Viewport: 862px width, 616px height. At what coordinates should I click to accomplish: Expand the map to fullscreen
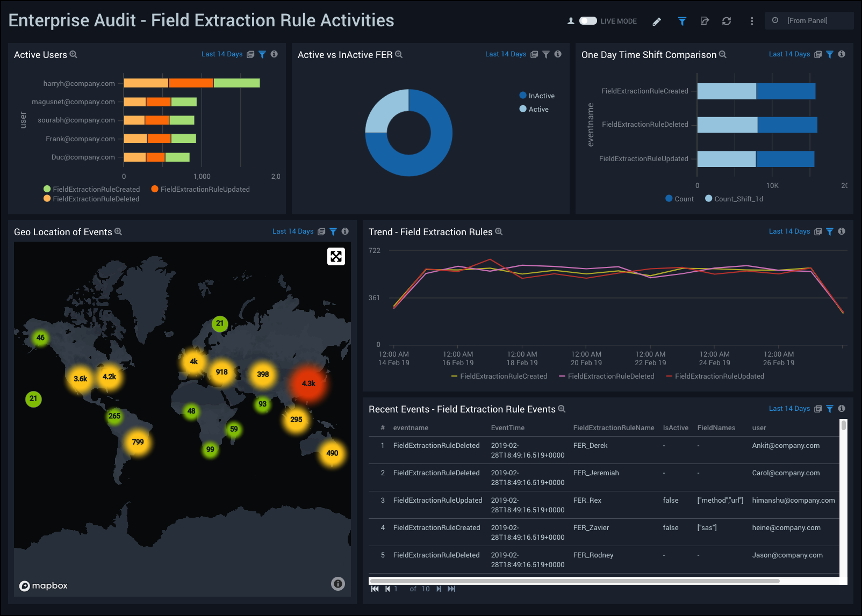pyautogui.click(x=336, y=257)
